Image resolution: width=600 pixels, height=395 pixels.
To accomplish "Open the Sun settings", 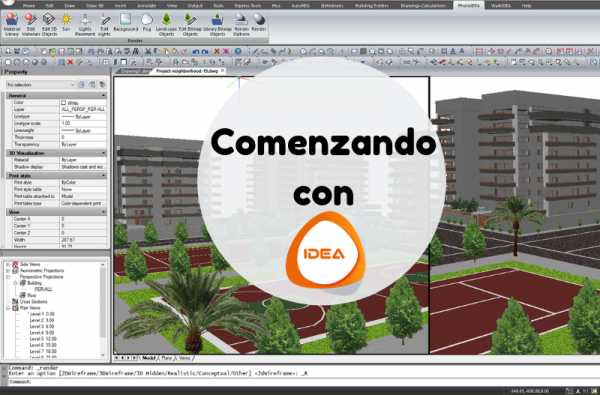I will (66, 22).
